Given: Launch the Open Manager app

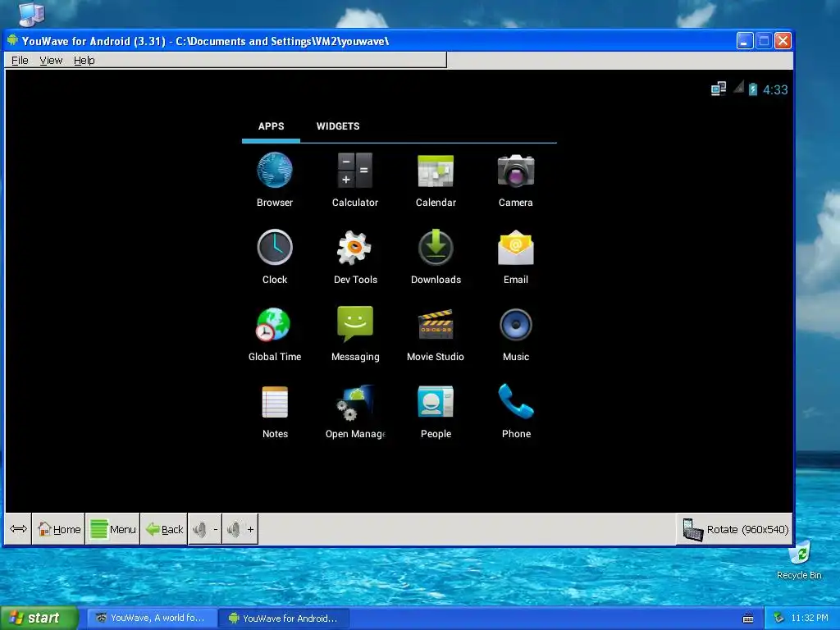Looking at the screenshot, I should pyautogui.click(x=354, y=411).
